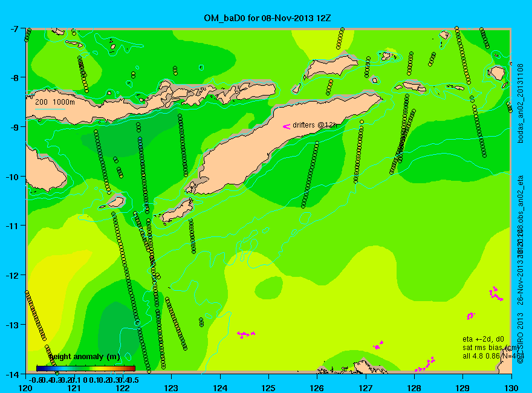This screenshot has height=393, width=532.
Task: Click the '©CSIRO 2013' copyright text
Action: click(521, 339)
